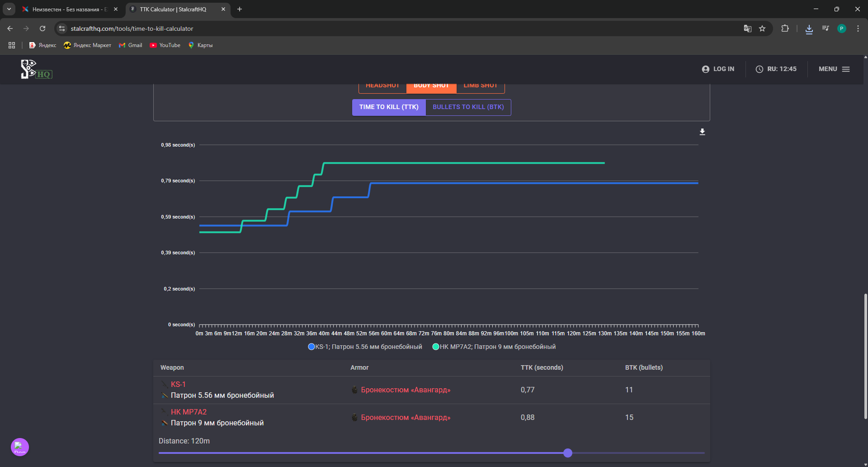The image size is (868, 467).
Task: Click the Distance slider track past the handle
Action: pos(637,453)
